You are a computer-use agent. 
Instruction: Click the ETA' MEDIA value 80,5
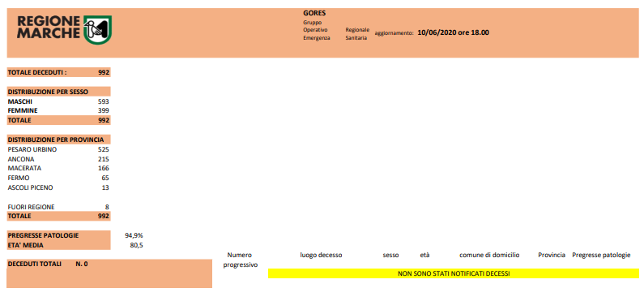[x=136, y=245]
